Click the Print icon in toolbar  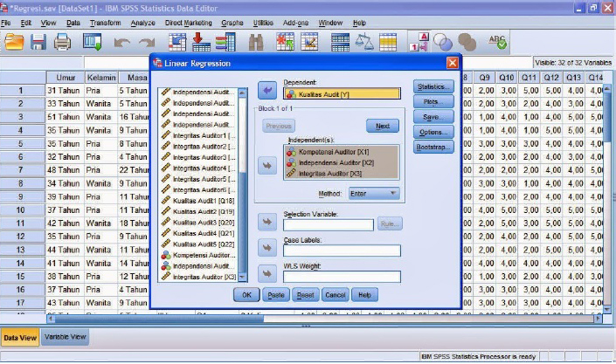(62, 41)
